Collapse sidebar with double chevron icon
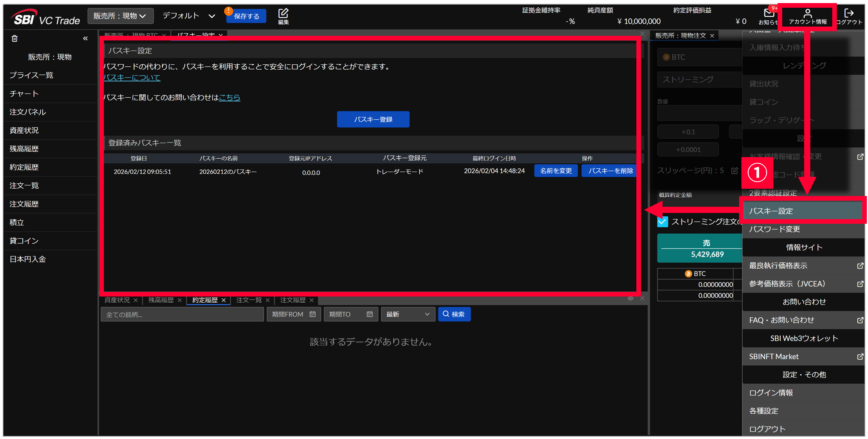Viewport: 868px width, 439px height. [85, 39]
